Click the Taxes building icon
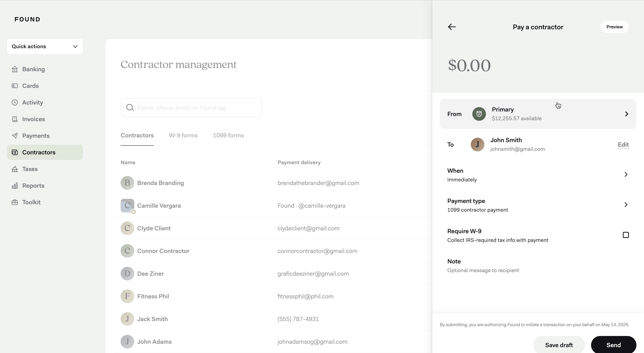 (15, 169)
